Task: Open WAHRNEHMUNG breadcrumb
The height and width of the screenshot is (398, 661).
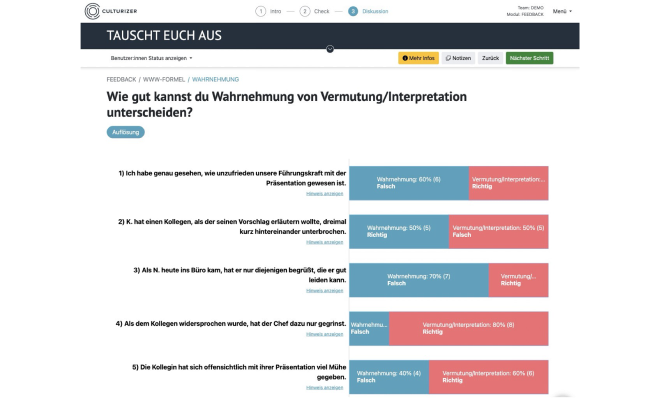Action: pos(215,79)
